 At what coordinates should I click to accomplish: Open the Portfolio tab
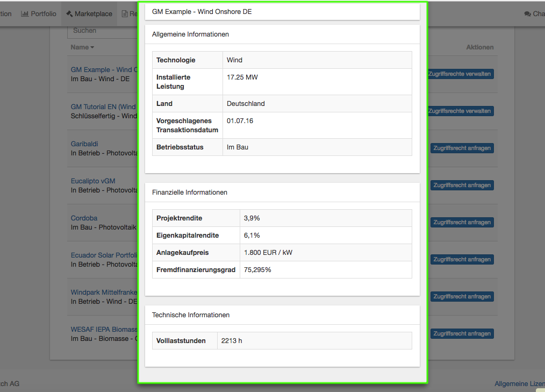click(x=43, y=14)
